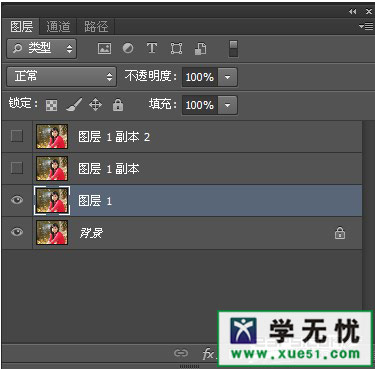Viewport: 375px width, 369px height.
Task: Click the 填充 100% value field
Action: (x=199, y=105)
